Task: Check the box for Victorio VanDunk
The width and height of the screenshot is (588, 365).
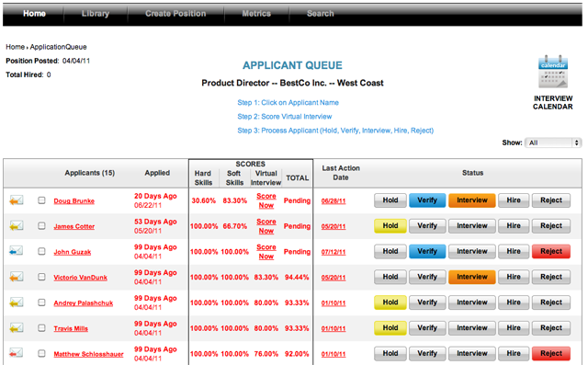Action: point(41,277)
